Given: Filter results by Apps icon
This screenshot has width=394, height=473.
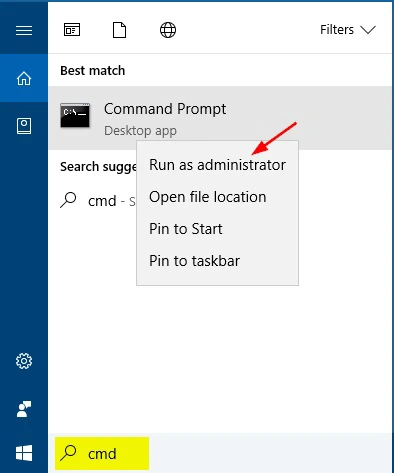Looking at the screenshot, I should click(72, 30).
